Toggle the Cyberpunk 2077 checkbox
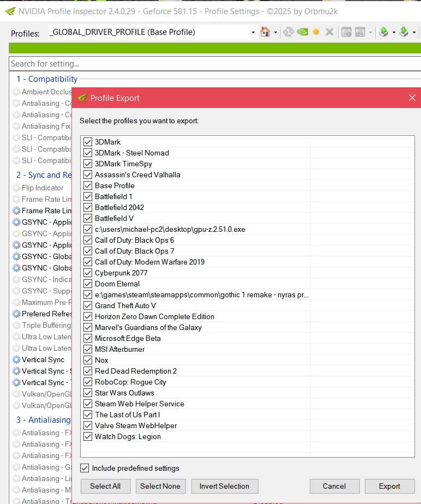This screenshot has width=421, height=504. pos(88,273)
